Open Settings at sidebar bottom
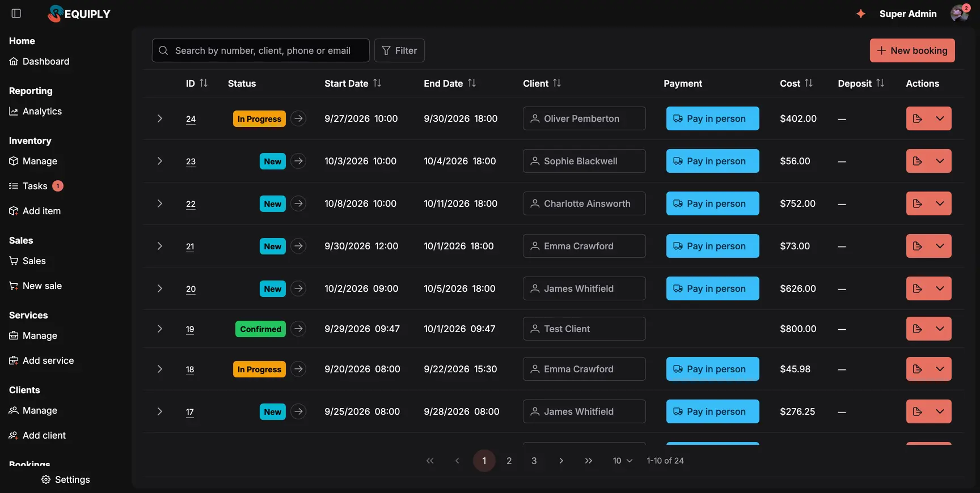 [x=66, y=479]
